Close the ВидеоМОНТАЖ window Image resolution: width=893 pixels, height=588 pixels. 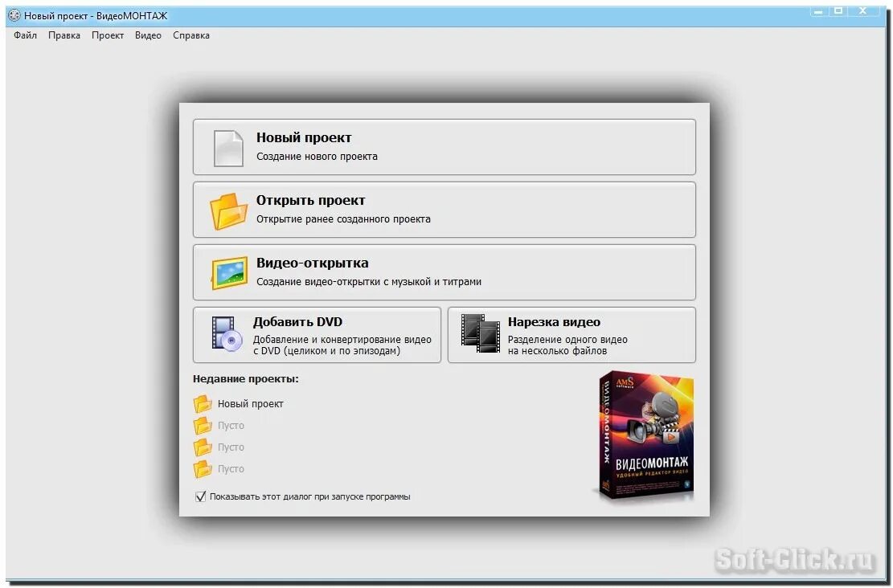pyautogui.click(x=863, y=10)
